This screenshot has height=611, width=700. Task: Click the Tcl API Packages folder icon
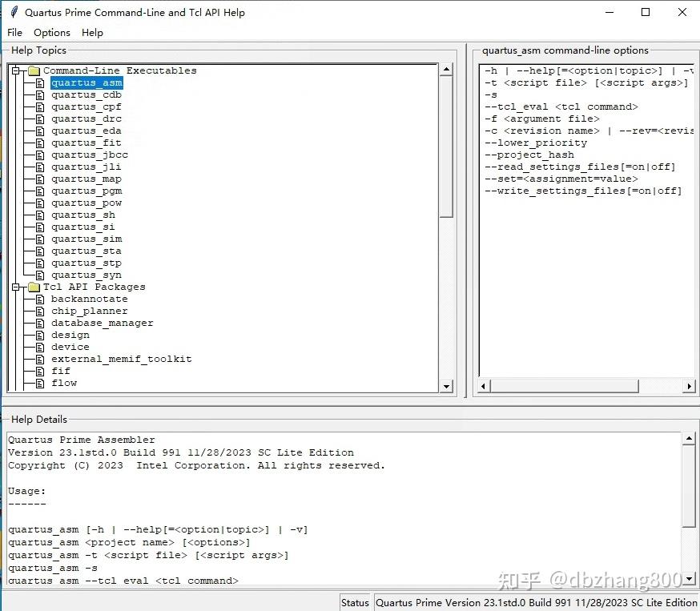pyautogui.click(x=33, y=286)
